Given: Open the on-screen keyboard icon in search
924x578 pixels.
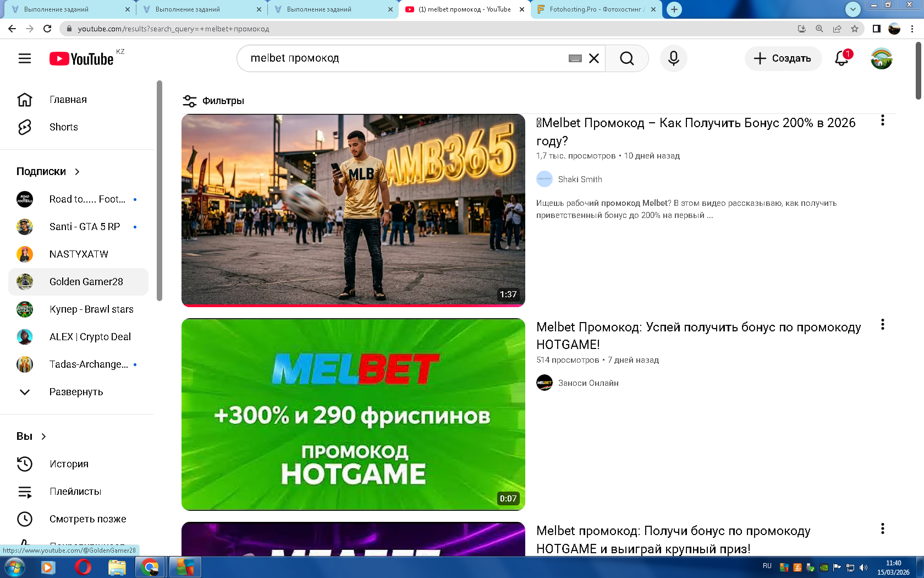Looking at the screenshot, I should click(x=575, y=58).
